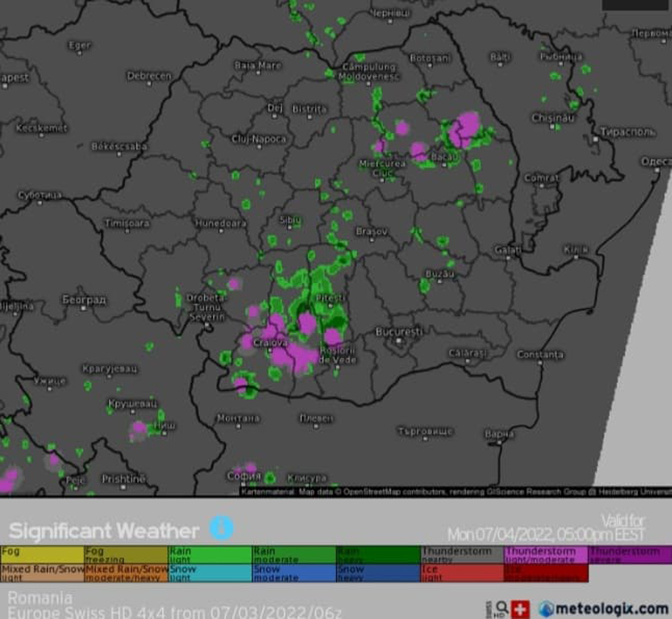The image size is (672, 619).
Task: Click the Significant Weather title
Action: point(104,530)
